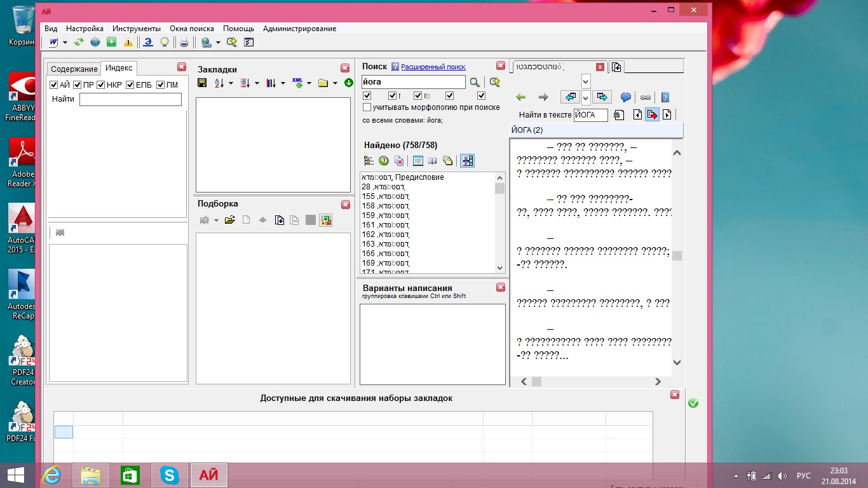Open folder icon in Подборка panel
The width and height of the screenshot is (868, 488).
click(229, 220)
